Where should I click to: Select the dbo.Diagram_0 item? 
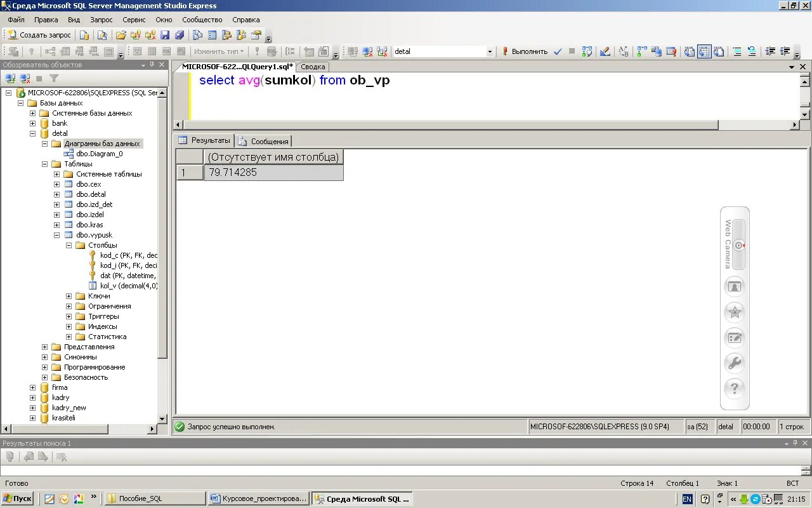tap(99, 154)
